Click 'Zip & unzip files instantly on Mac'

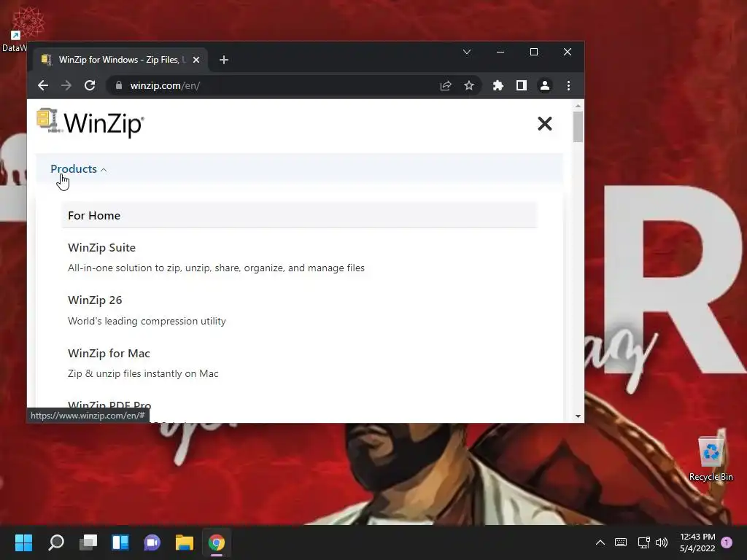click(143, 374)
